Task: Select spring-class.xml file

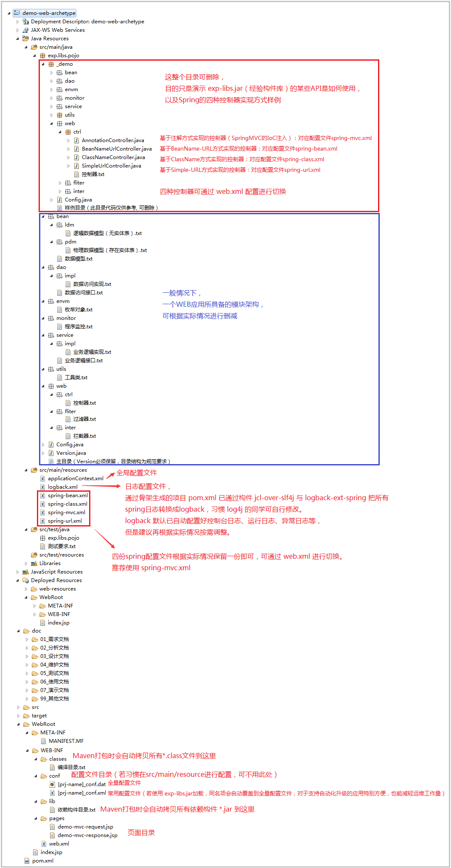Action: 67,504
